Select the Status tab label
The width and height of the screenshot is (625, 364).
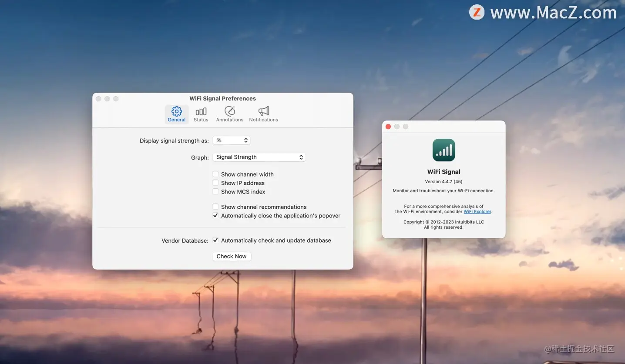tap(201, 120)
